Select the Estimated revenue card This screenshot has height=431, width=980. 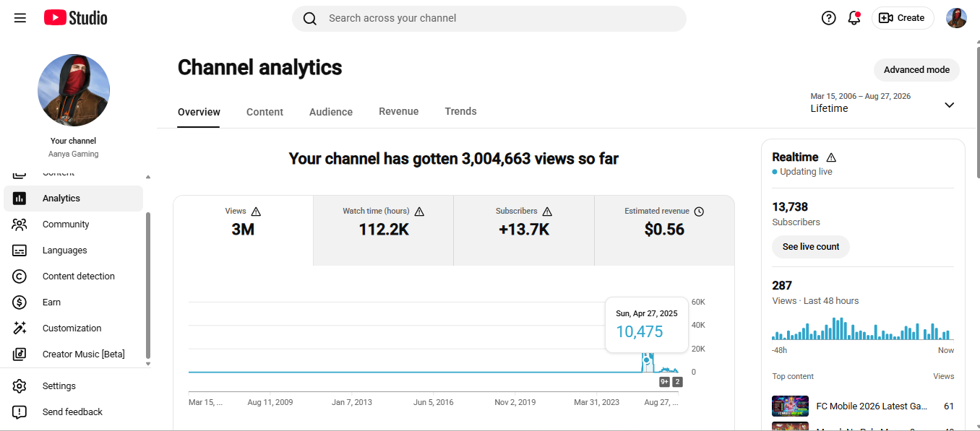pyautogui.click(x=664, y=230)
